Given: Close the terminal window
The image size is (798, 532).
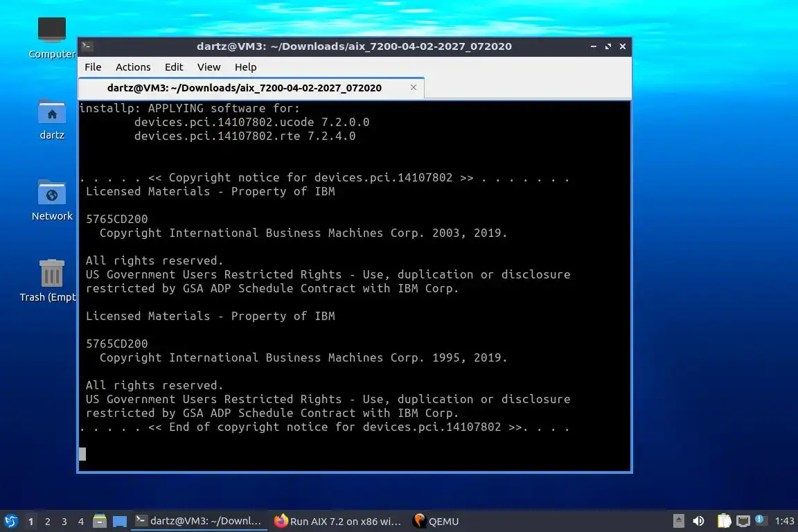Looking at the screenshot, I should (x=623, y=46).
